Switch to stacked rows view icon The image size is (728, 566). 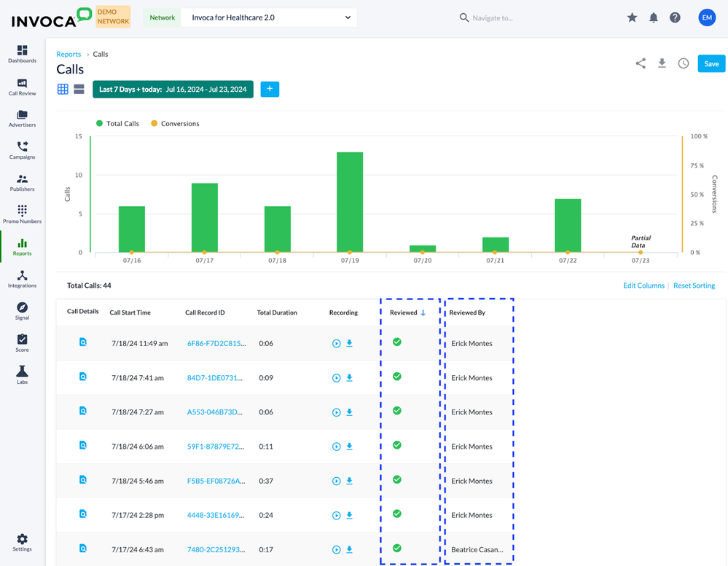79,89
